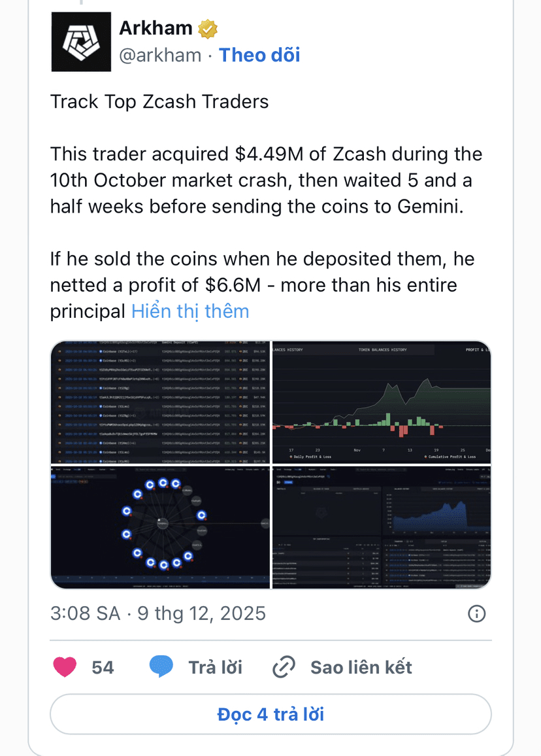Viewport: 541px width, 756px height.
Task: Click the 54 likes count
Action: click(103, 667)
